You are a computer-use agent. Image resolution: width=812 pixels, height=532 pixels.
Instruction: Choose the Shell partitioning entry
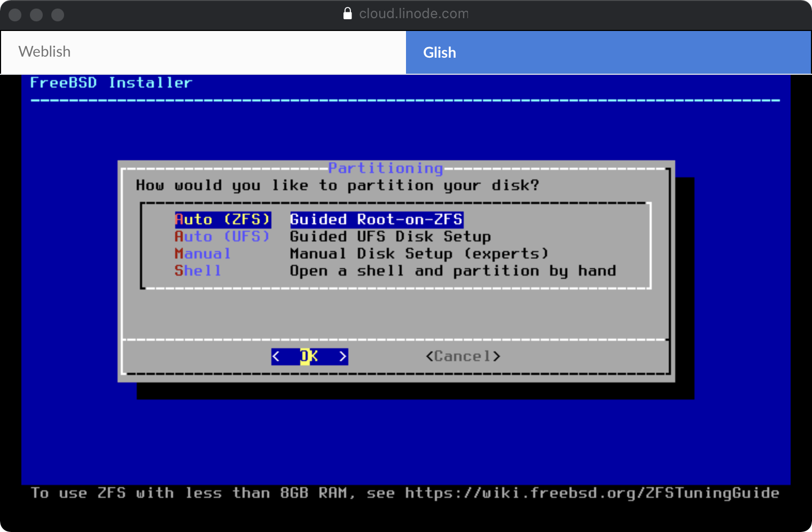198,271
